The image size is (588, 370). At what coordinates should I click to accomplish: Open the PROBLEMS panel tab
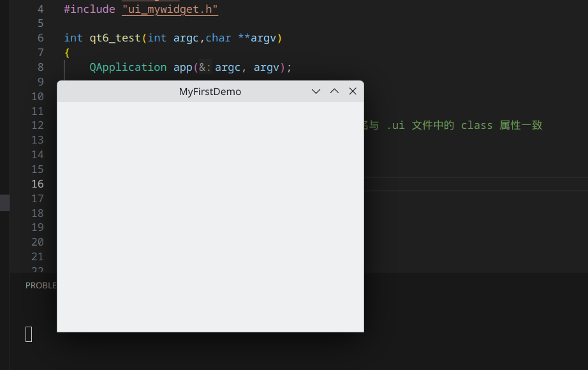point(41,286)
